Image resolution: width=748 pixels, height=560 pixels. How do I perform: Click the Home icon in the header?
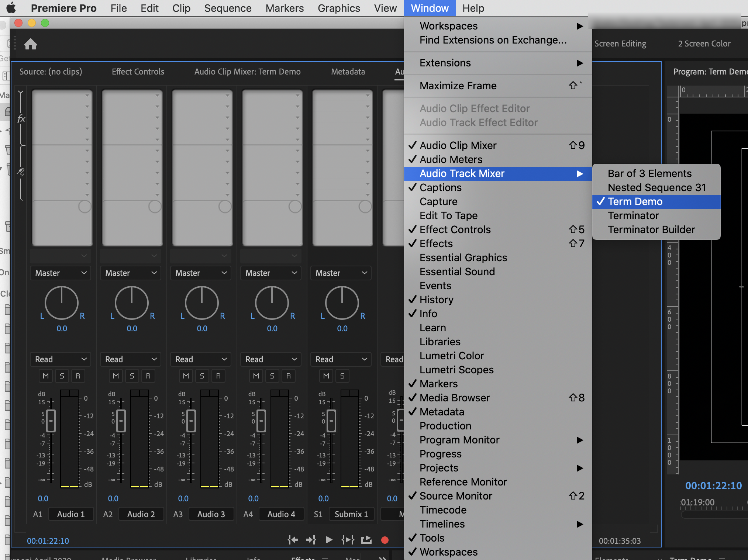coord(31,44)
